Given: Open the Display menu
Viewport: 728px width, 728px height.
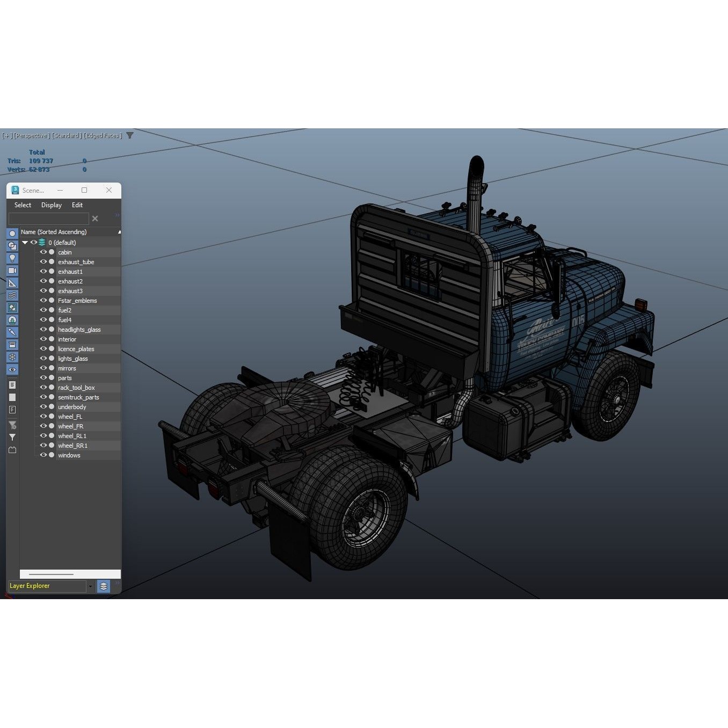Looking at the screenshot, I should 51,205.
